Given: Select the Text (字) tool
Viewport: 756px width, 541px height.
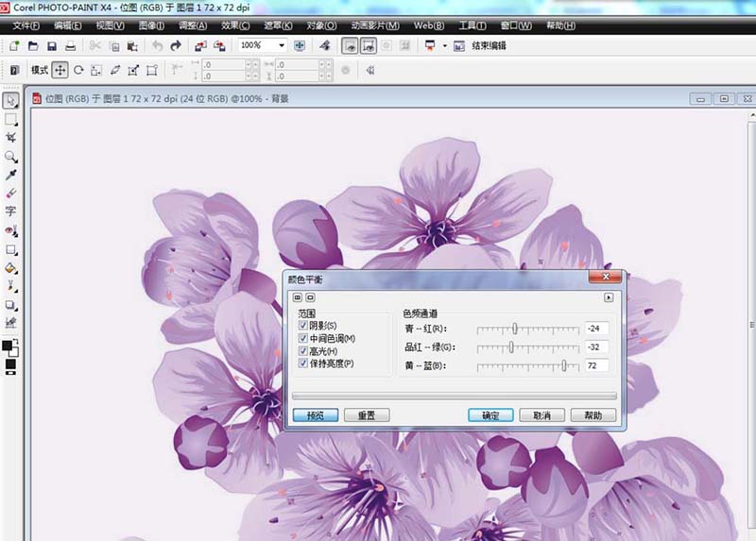Looking at the screenshot, I should click(x=11, y=211).
